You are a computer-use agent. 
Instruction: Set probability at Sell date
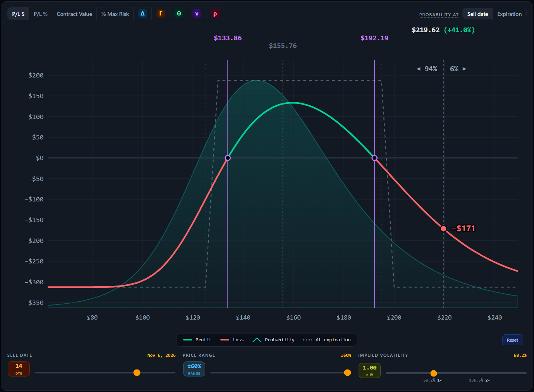point(477,14)
